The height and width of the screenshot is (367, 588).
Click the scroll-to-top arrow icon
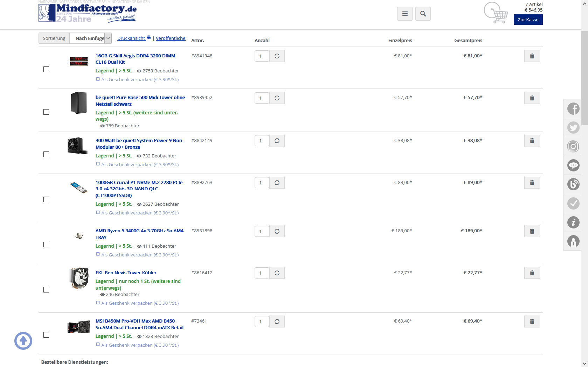click(23, 340)
